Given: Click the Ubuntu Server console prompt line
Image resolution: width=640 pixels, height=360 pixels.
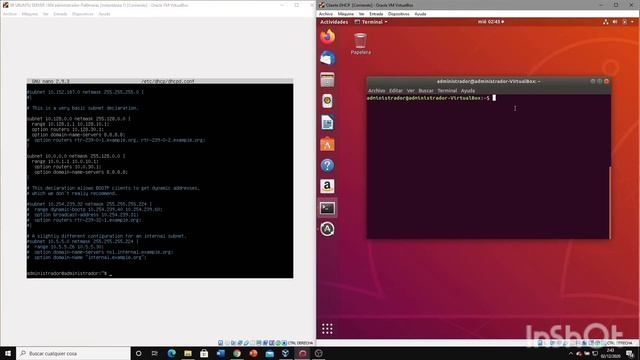Looking at the screenshot, I should click(x=69, y=273).
